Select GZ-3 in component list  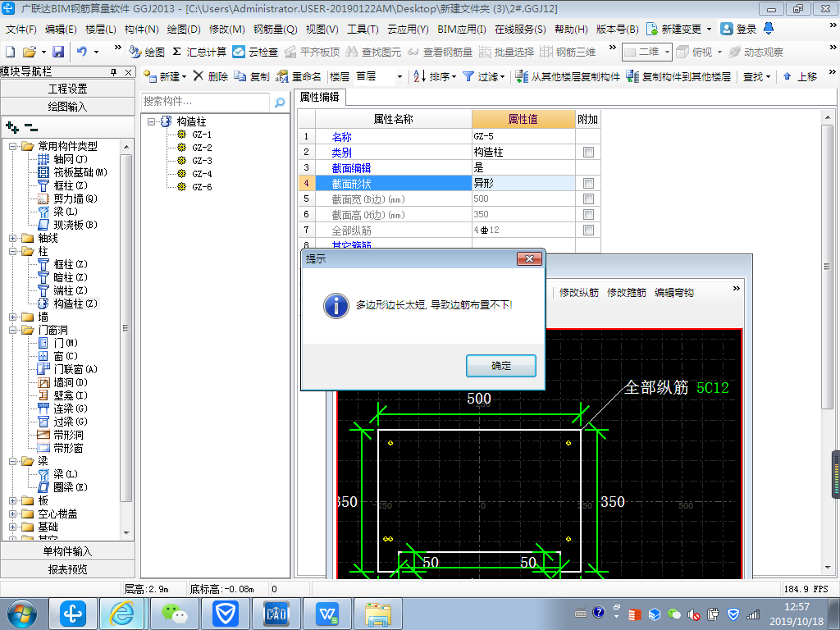tap(202, 161)
